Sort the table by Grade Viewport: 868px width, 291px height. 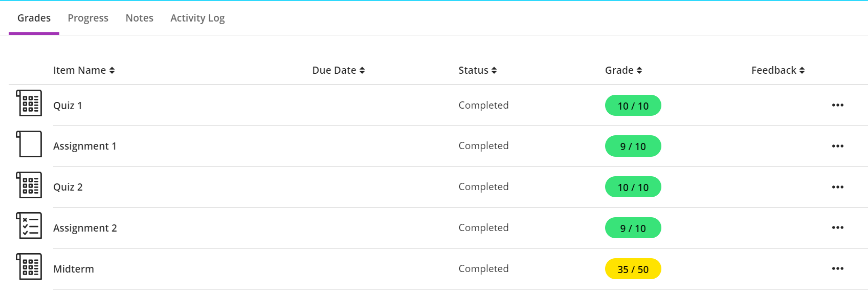623,70
